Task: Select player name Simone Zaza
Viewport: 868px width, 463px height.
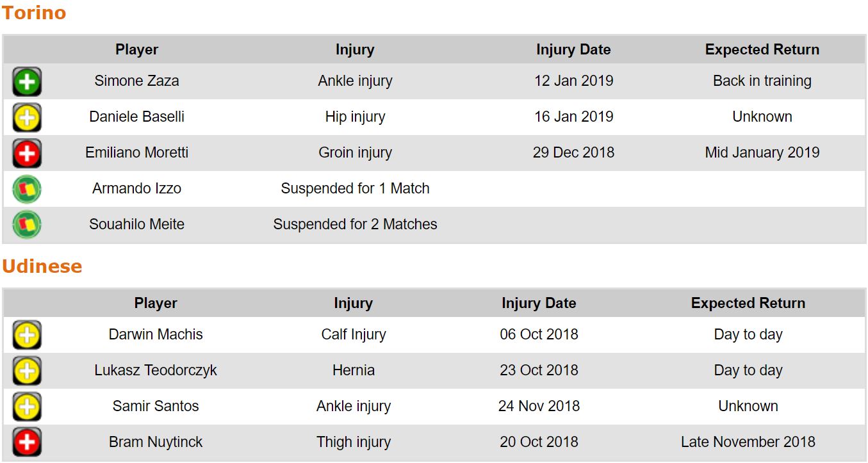Action: point(136,81)
